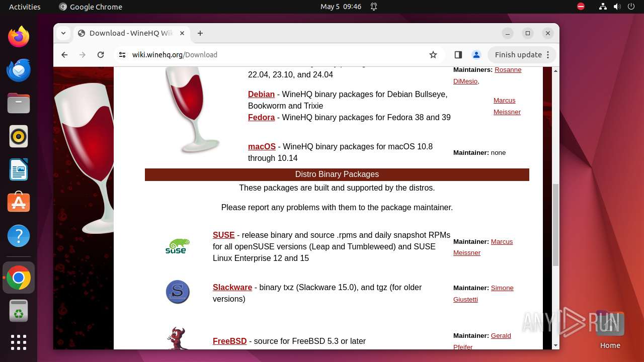The image size is (644, 362).
Task: Click the scrollbar down arrow
Action: click(555, 345)
